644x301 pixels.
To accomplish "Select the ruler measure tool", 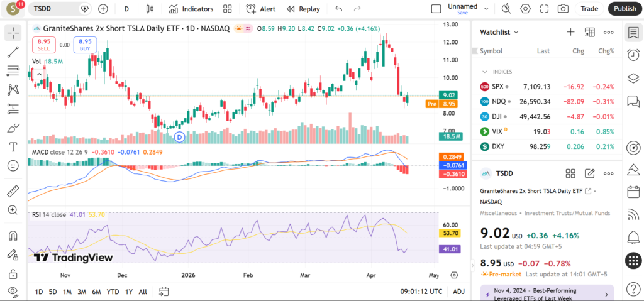I will point(13,190).
